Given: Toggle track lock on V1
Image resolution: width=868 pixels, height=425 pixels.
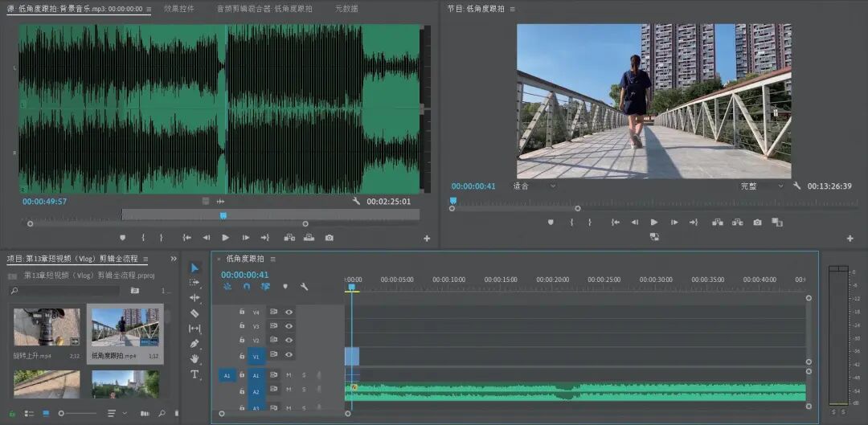Looking at the screenshot, I should (242, 356).
